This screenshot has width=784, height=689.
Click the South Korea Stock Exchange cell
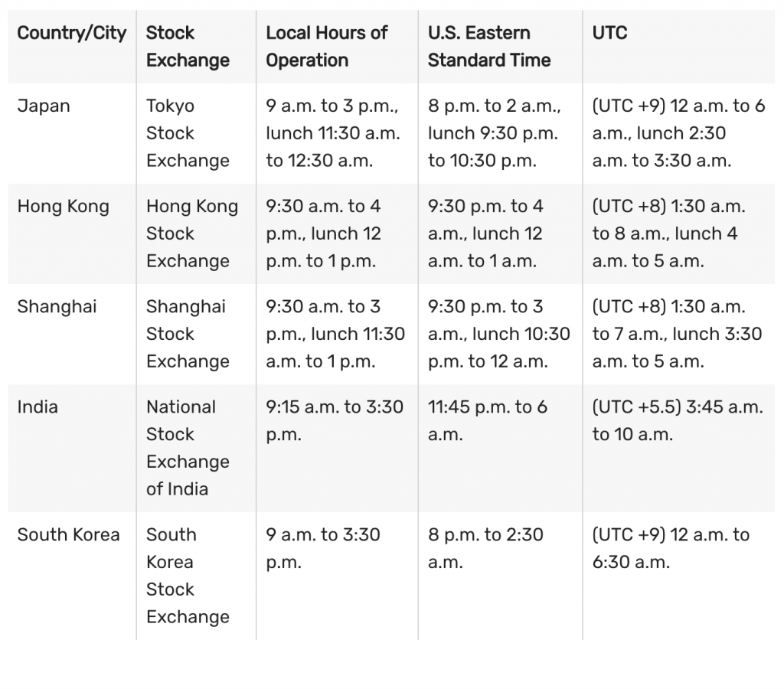click(x=188, y=576)
